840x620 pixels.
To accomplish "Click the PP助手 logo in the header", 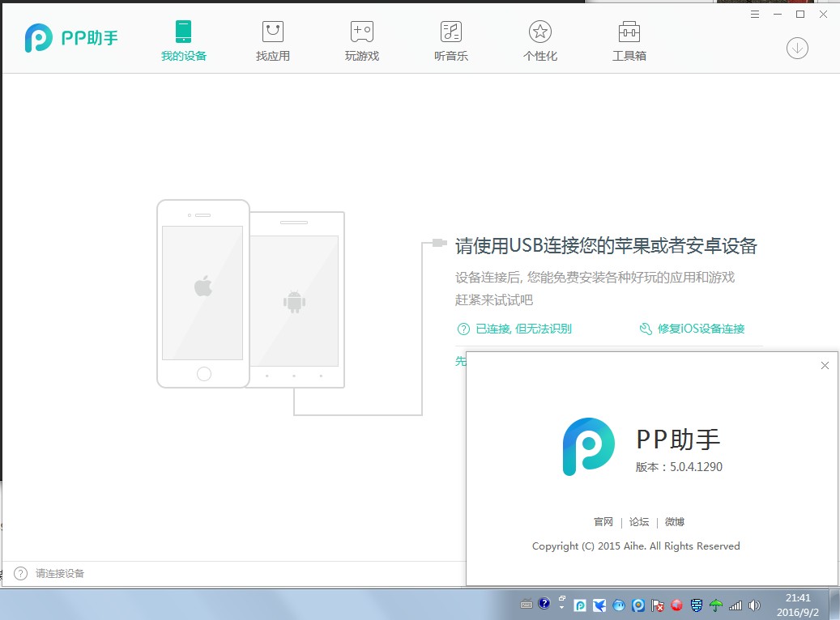I will pyautogui.click(x=71, y=37).
